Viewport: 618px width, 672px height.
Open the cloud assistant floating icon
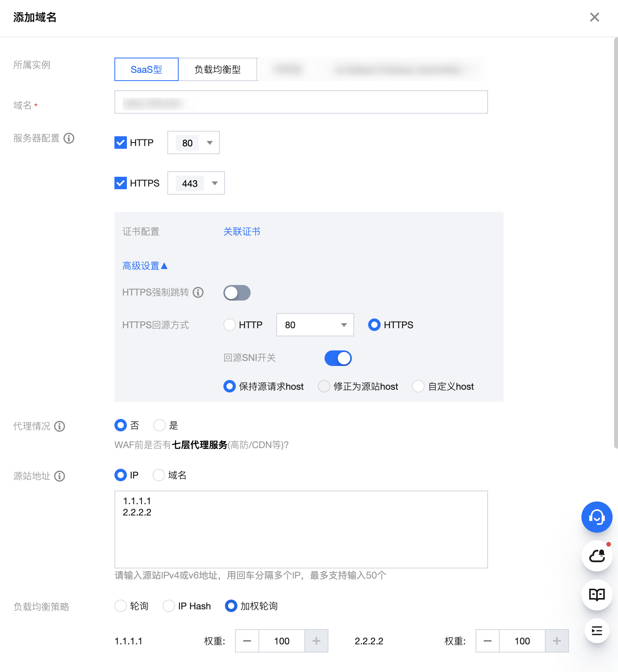(x=597, y=556)
